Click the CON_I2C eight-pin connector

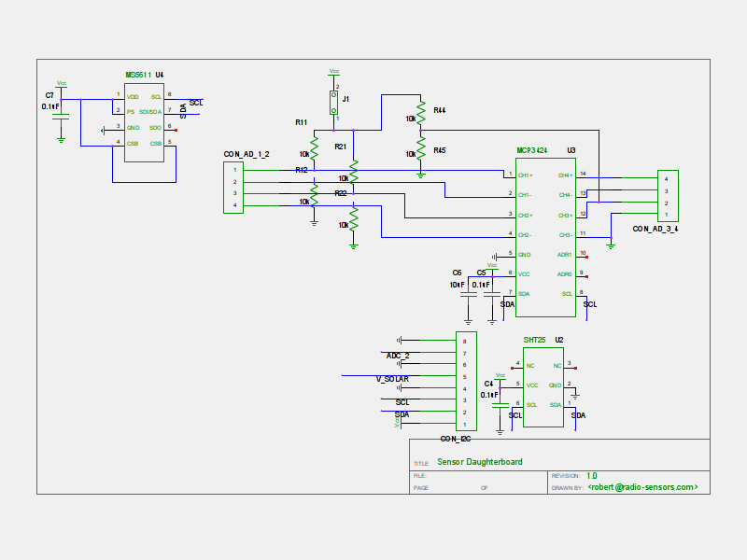point(465,382)
